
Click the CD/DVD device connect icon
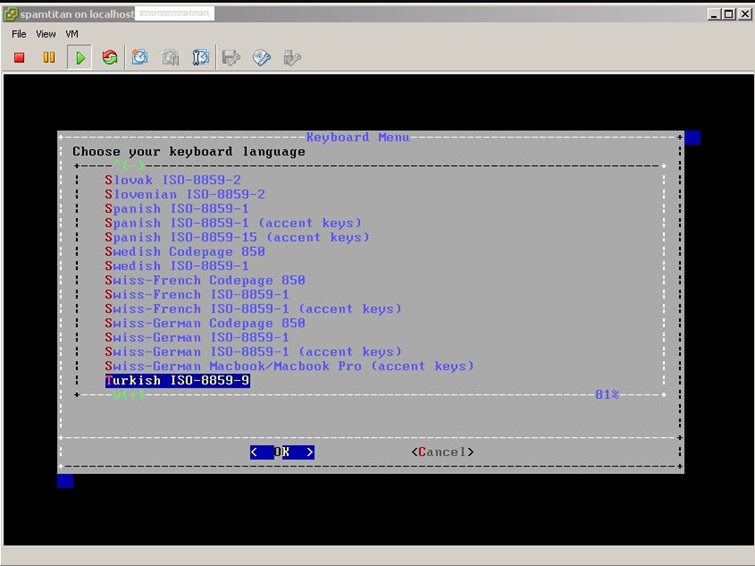click(261, 58)
